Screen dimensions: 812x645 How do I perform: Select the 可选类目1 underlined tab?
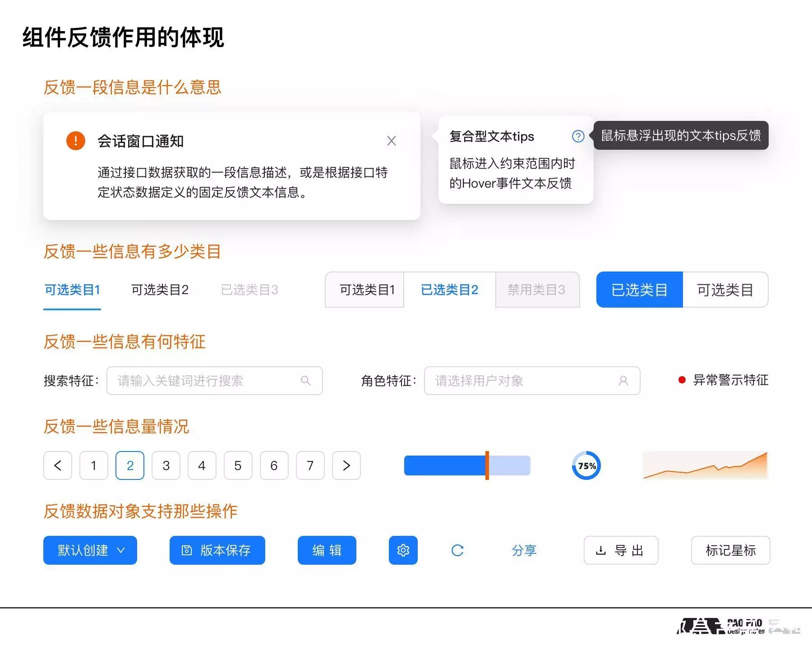pyautogui.click(x=72, y=290)
